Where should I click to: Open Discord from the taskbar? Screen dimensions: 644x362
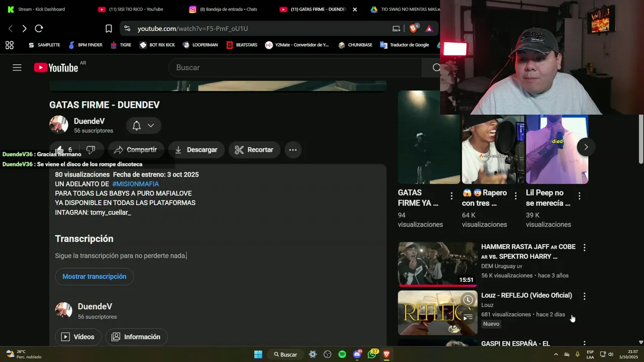357,354
